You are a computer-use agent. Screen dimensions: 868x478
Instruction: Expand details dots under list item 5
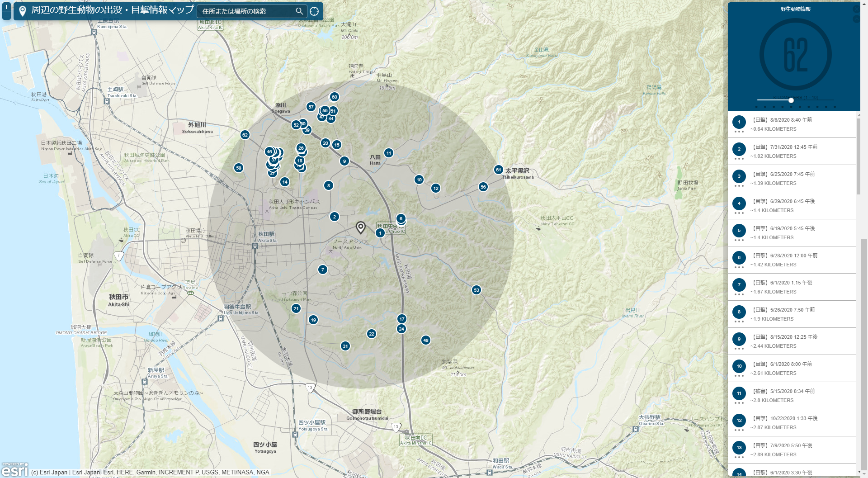coord(739,240)
